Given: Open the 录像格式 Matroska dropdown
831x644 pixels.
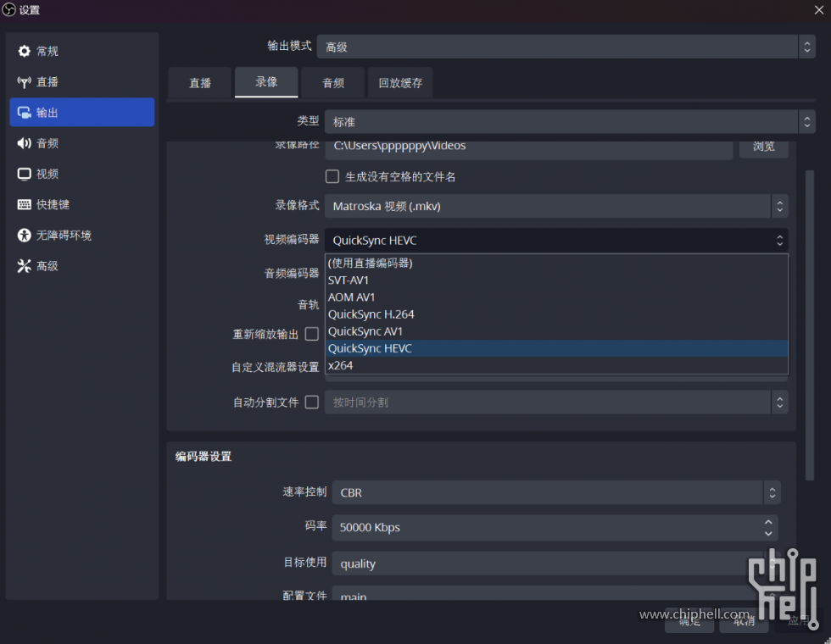Looking at the screenshot, I should [x=556, y=206].
